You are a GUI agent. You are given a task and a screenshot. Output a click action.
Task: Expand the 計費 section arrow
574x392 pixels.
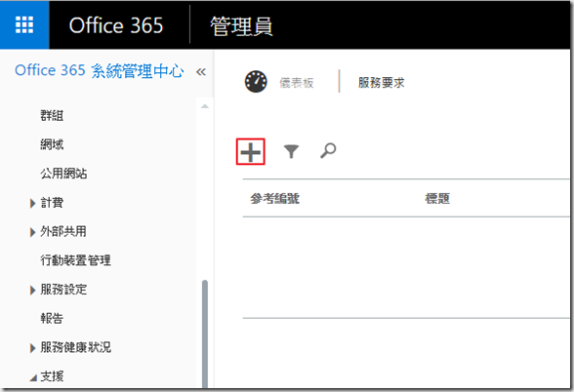(x=33, y=203)
